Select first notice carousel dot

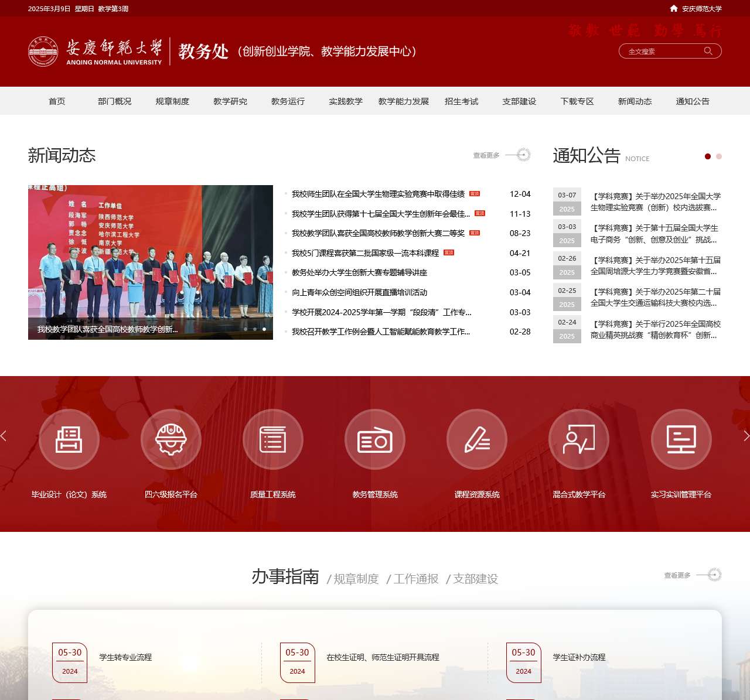(x=708, y=156)
